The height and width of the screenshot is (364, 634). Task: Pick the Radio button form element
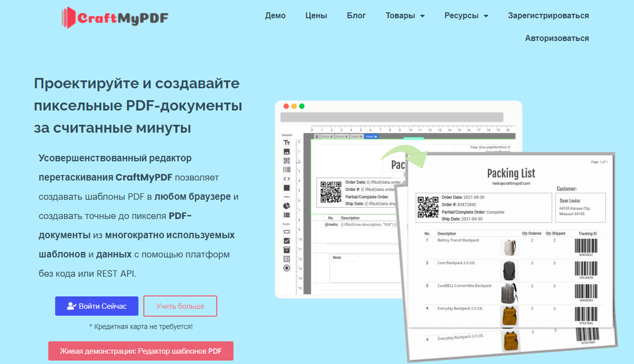286,268
